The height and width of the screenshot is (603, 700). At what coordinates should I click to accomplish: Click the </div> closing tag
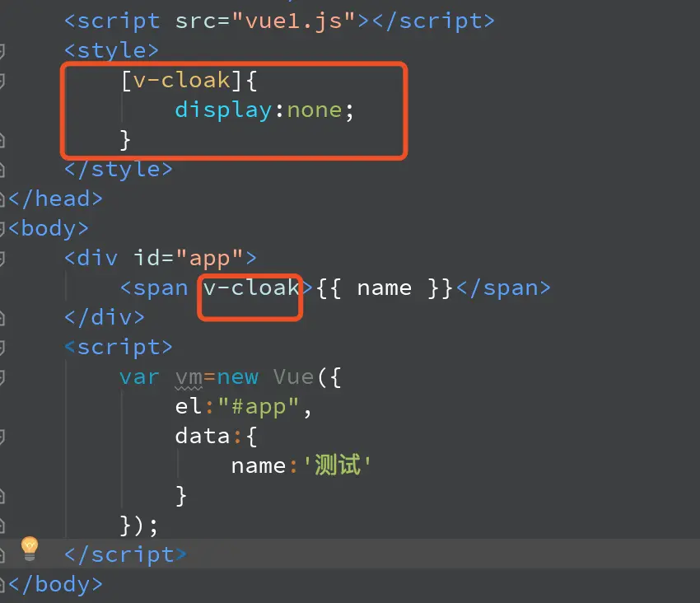pyautogui.click(x=105, y=318)
